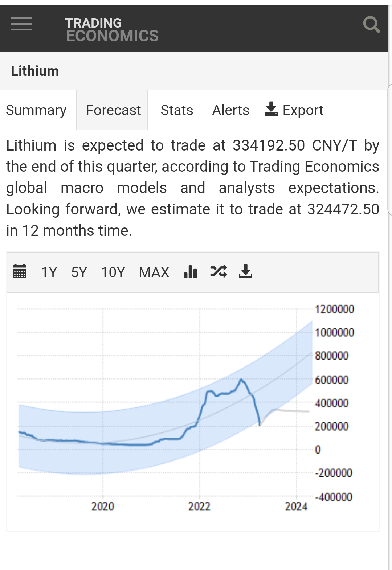Set chart range to 1Y
The image size is (392, 570).
tap(49, 272)
